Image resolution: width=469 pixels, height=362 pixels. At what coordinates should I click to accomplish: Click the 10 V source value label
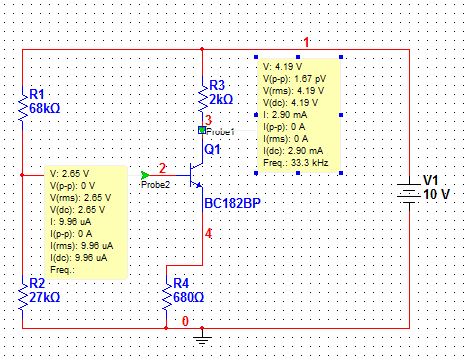[436, 194]
